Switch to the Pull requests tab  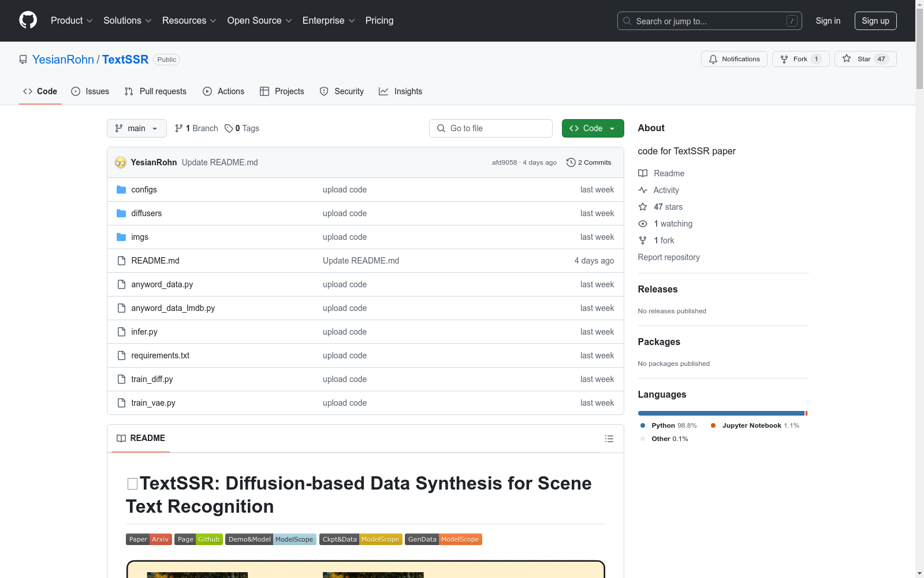[x=155, y=91]
